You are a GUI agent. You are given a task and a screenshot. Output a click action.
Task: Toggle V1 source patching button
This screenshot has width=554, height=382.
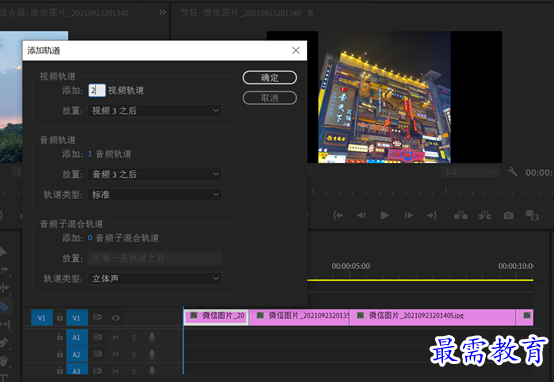click(x=42, y=318)
